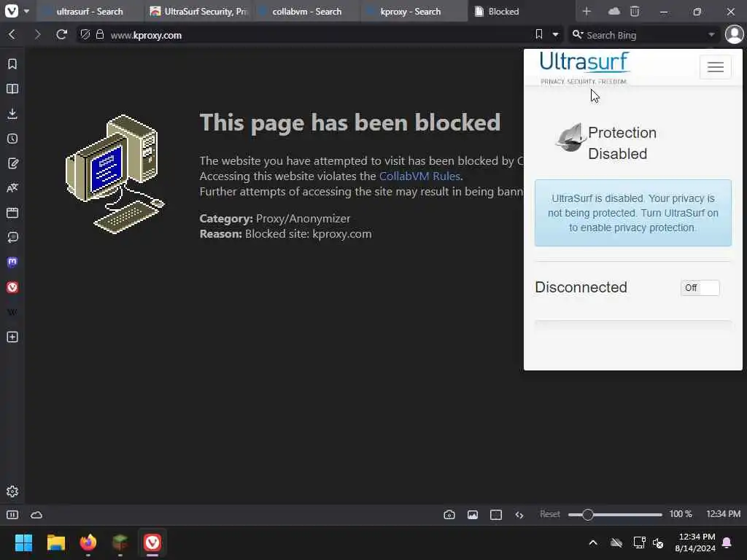Launch Firefox from the taskbar
The width and height of the screenshot is (747, 560).
[88, 542]
